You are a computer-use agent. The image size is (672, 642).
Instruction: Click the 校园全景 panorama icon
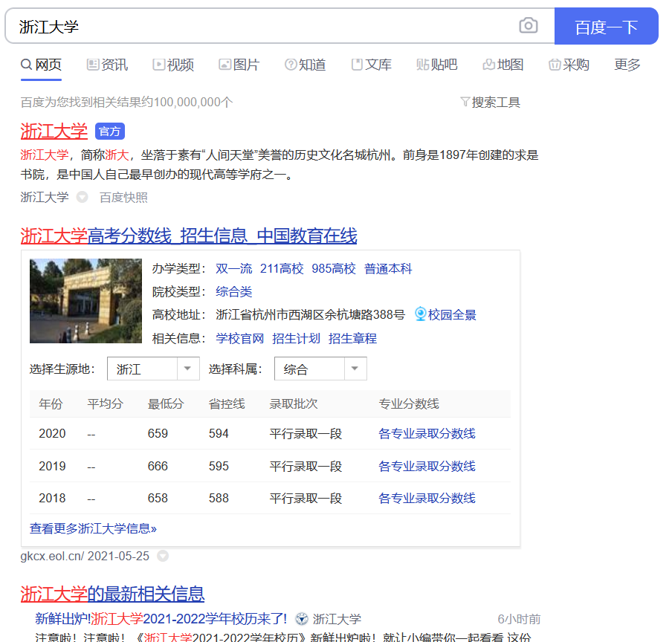click(x=421, y=314)
